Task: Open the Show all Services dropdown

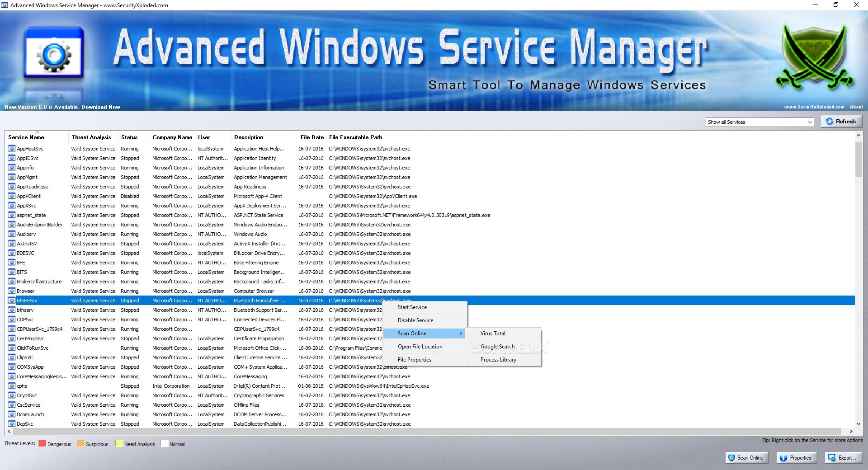Action: 759,122
